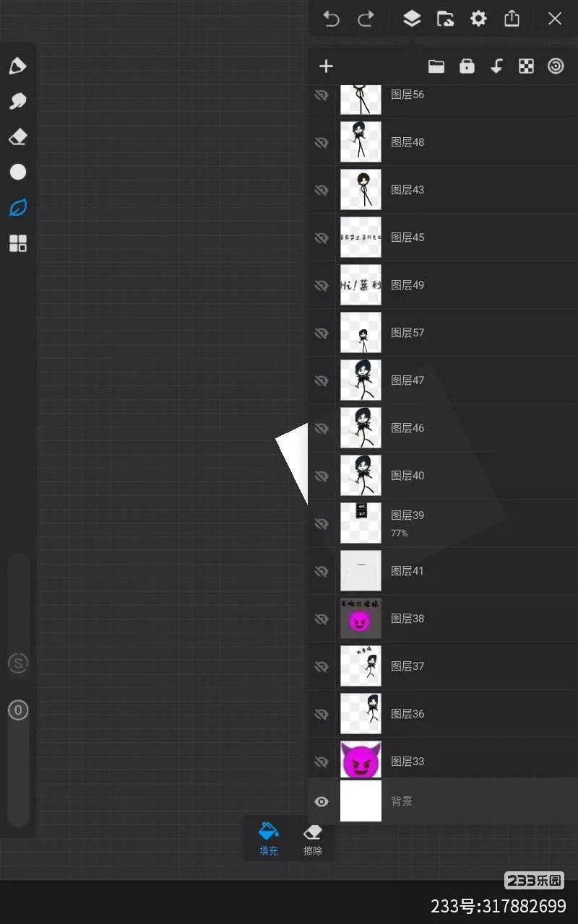Choose the 填充 fill mode

[x=268, y=840]
